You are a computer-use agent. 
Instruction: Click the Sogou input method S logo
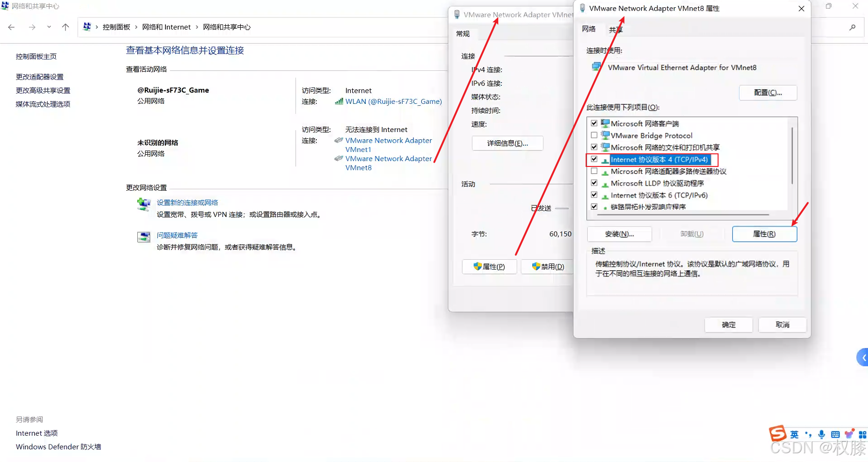click(778, 433)
